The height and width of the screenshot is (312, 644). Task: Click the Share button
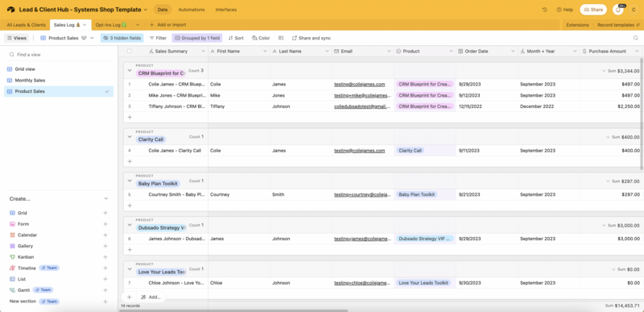tap(593, 10)
